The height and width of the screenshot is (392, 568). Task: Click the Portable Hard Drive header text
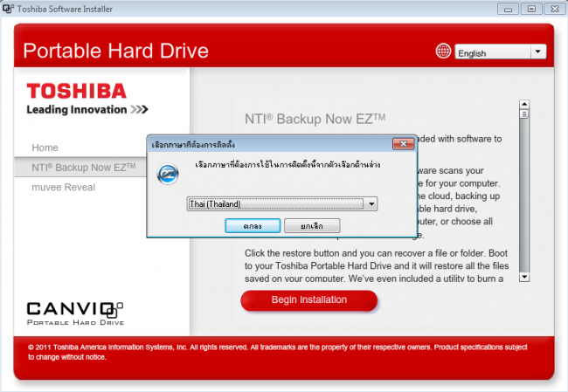click(x=116, y=51)
